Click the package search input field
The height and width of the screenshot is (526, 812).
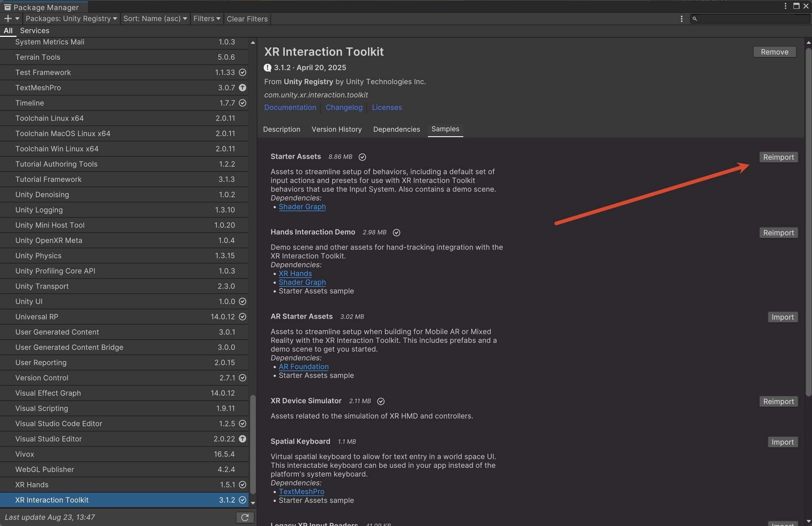click(750, 18)
